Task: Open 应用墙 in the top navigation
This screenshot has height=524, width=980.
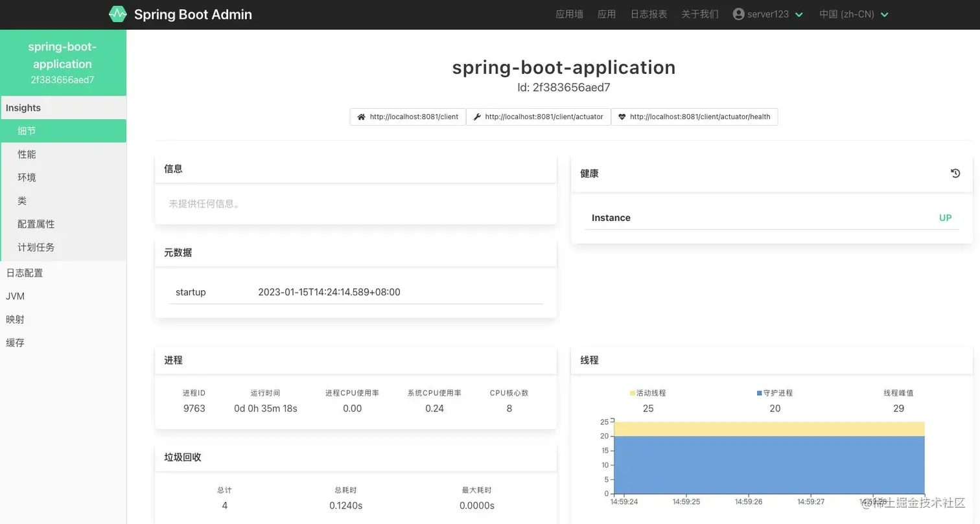Action: pyautogui.click(x=569, y=14)
